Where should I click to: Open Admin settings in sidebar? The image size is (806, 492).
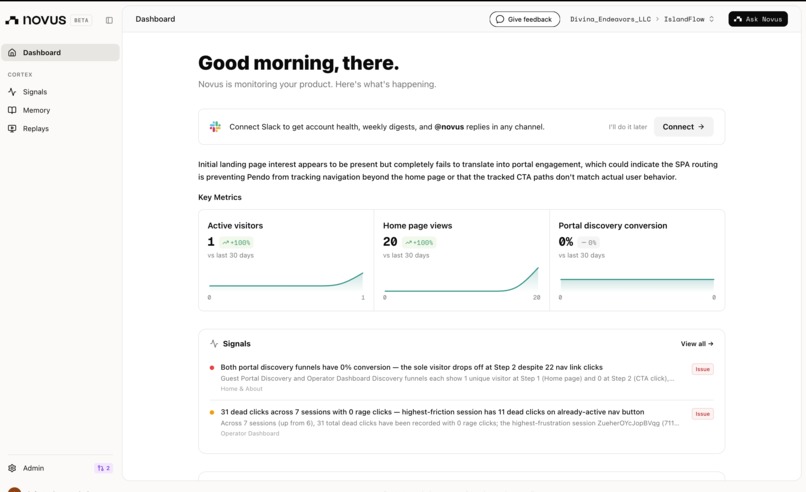pos(33,468)
